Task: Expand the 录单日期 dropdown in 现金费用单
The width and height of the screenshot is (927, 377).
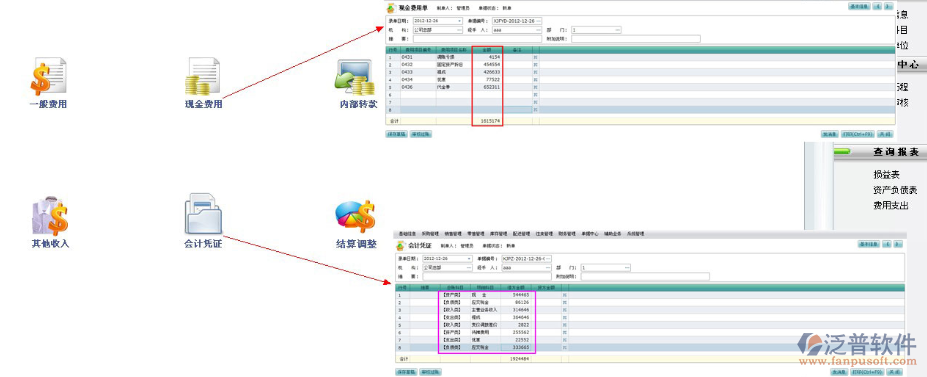Action: (x=459, y=21)
